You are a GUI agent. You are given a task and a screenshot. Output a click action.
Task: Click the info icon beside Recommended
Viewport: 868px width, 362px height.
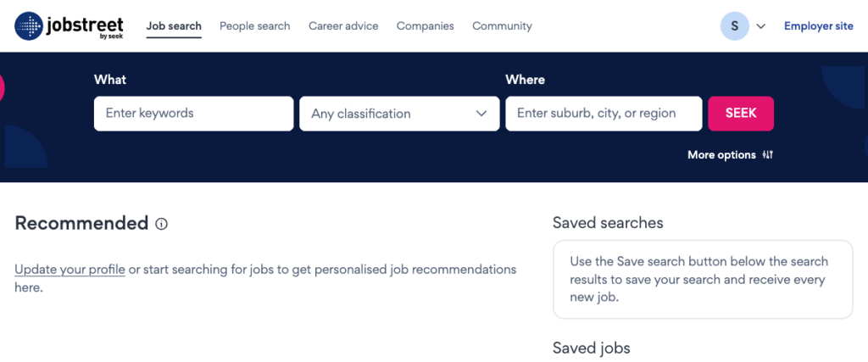162,224
